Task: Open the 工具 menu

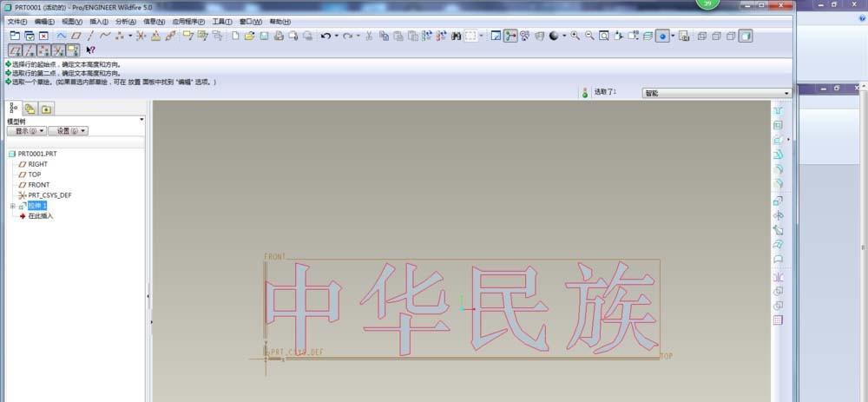Action: tap(222, 22)
